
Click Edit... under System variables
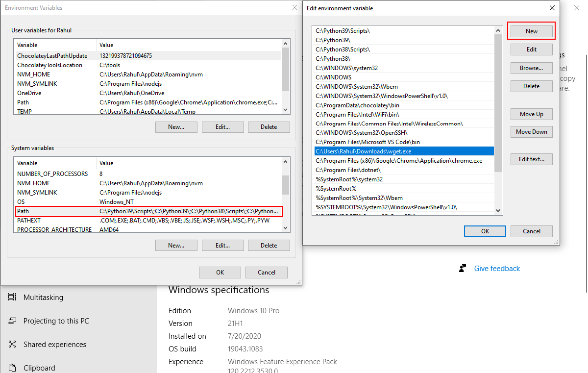coord(222,245)
